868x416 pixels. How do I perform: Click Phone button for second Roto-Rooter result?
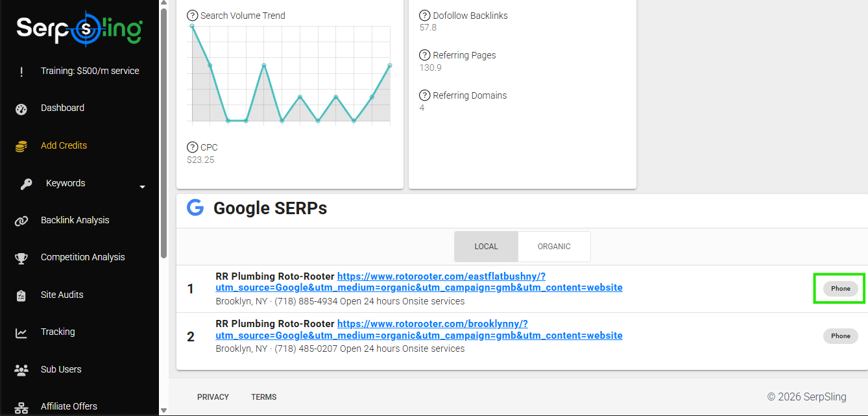tap(840, 336)
